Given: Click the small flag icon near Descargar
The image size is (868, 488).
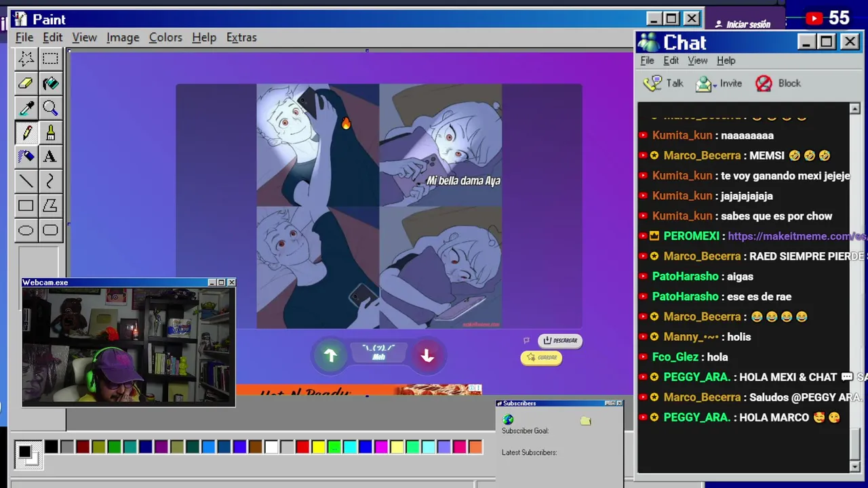Looking at the screenshot, I should [x=526, y=340].
